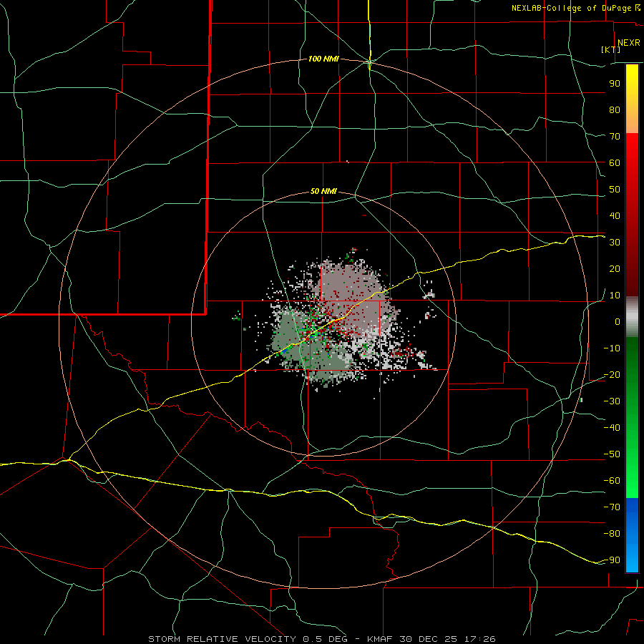Viewport: 644px width, 644px height.
Task: Click the -80 value on the velocity scale
Action: pos(612,534)
